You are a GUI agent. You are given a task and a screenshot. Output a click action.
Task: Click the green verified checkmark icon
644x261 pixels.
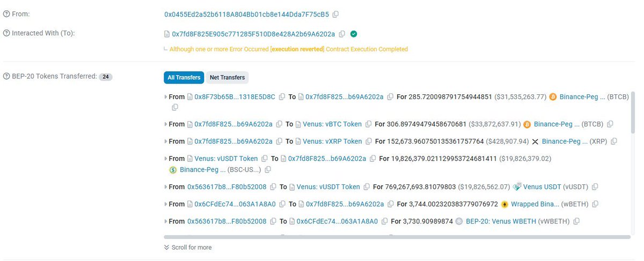(x=354, y=34)
